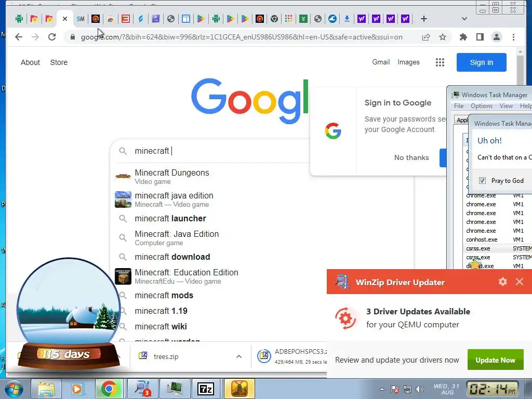Dismiss sign-in prompt with No thanks
Screen dimensions: 532x399
(x=411, y=157)
